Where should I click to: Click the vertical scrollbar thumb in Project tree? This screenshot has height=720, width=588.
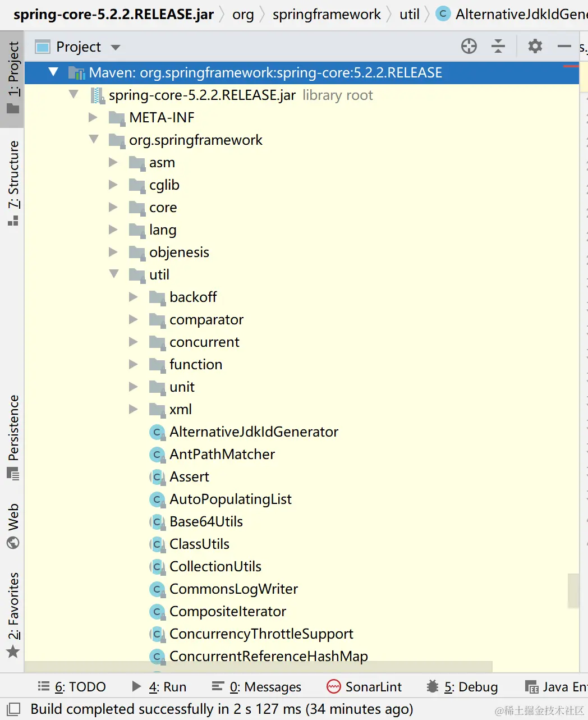coord(573,590)
